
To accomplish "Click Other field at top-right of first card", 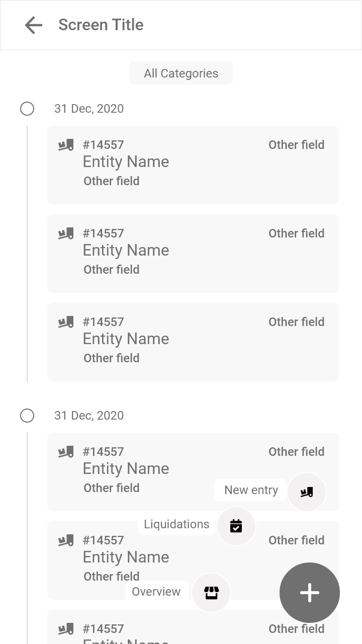I will [x=296, y=145].
